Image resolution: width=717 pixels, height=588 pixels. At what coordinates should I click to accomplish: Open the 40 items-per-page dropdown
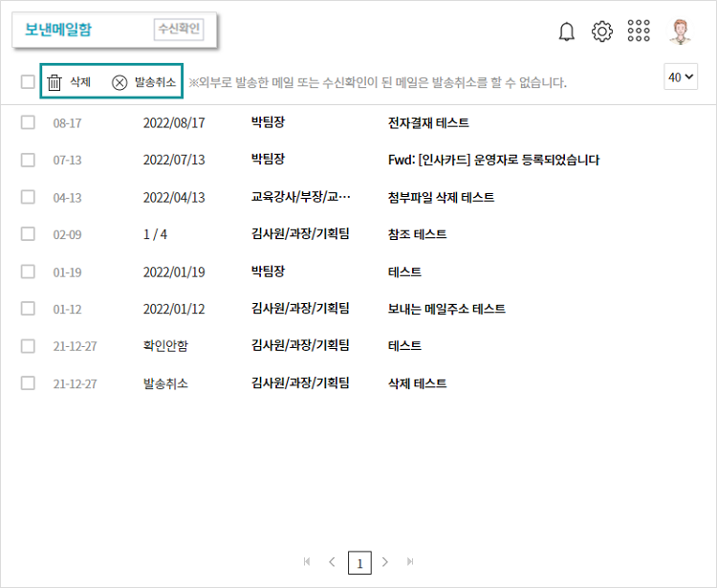pos(681,76)
